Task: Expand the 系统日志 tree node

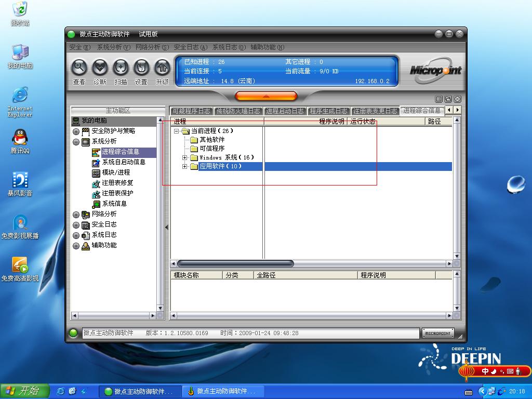Action: click(76, 235)
